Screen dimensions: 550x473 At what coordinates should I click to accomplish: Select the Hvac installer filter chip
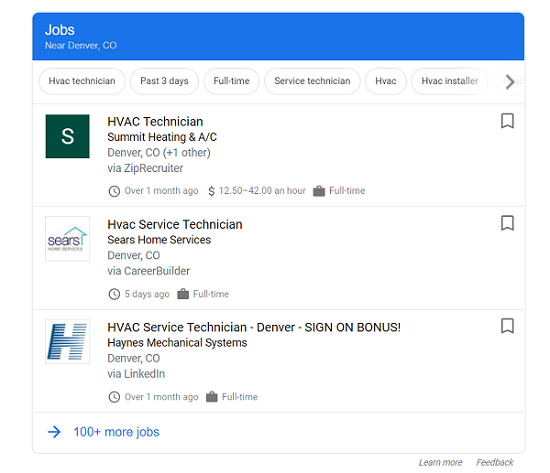pyautogui.click(x=450, y=81)
